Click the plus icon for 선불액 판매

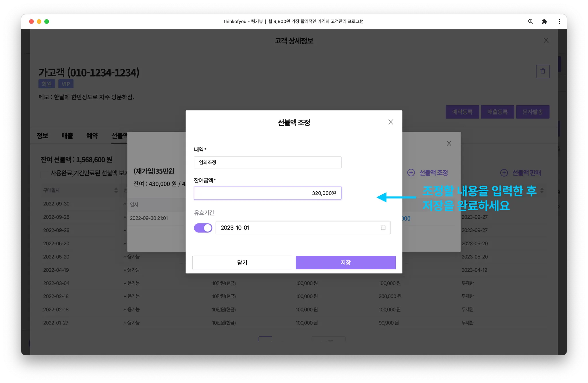504,173
